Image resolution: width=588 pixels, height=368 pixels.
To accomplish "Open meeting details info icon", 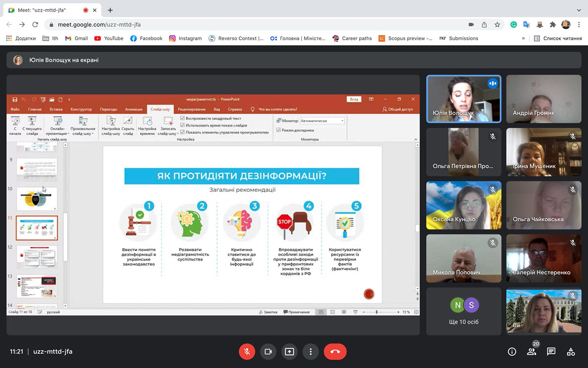I will 512,351.
